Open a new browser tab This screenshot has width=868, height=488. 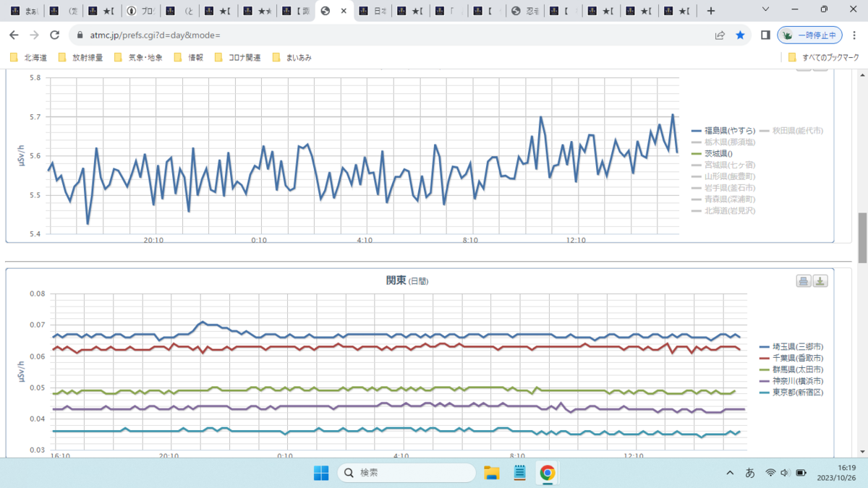(711, 11)
